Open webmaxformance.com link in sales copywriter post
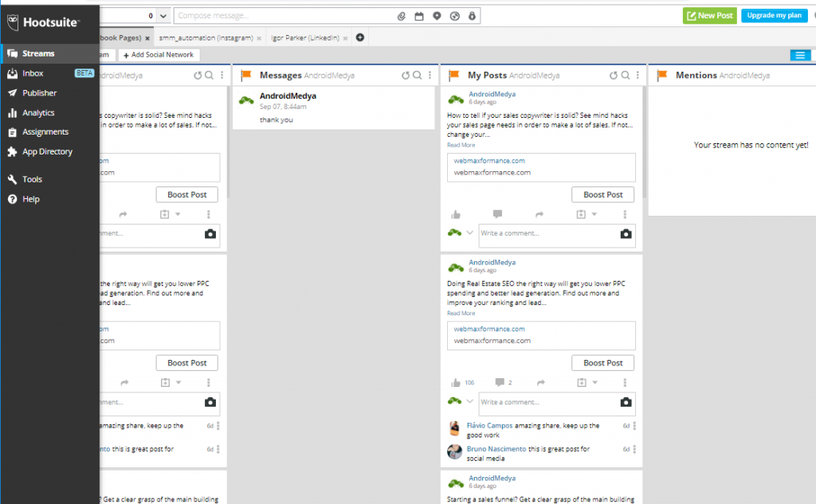The height and width of the screenshot is (504, 816). click(489, 161)
